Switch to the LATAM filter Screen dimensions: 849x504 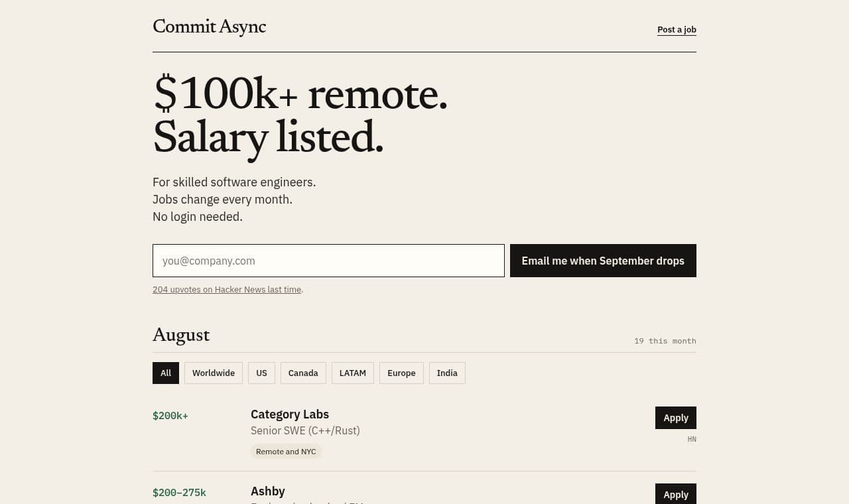pyautogui.click(x=353, y=373)
